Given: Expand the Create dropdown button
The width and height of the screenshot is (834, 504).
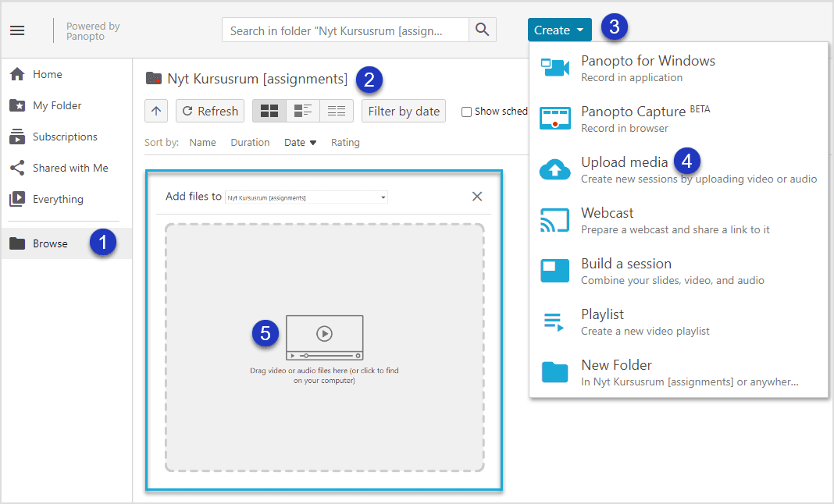Looking at the screenshot, I should pyautogui.click(x=559, y=30).
